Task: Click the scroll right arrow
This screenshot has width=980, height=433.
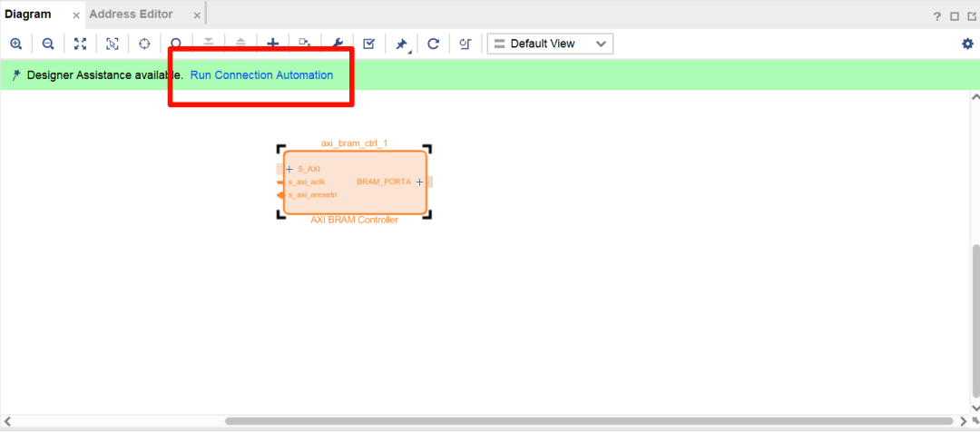Action: click(963, 421)
